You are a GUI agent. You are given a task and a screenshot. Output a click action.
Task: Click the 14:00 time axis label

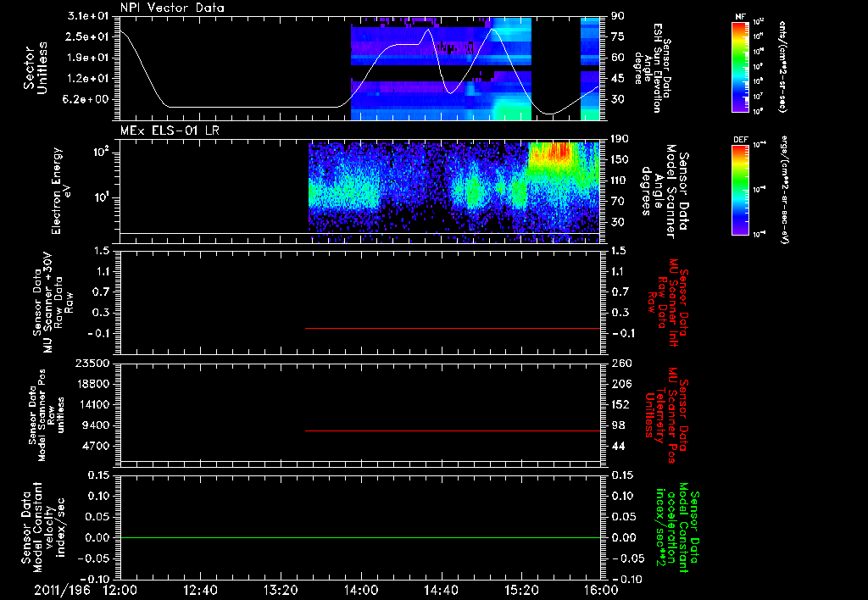pos(361,590)
